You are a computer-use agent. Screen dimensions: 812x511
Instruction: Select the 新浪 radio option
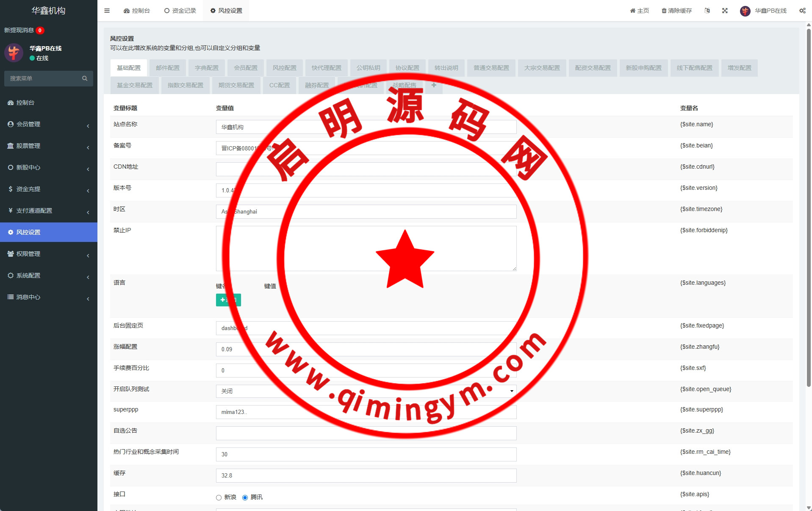(219, 497)
